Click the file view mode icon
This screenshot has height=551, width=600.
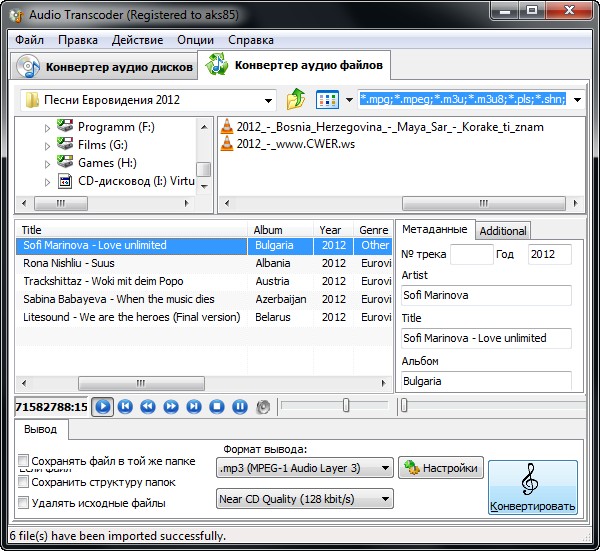[x=327, y=100]
